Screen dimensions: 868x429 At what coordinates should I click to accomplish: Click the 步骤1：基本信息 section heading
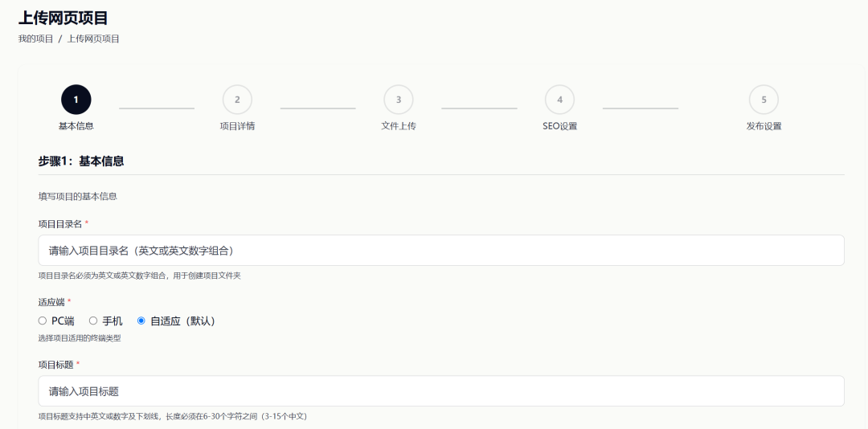tap(81, 161)
